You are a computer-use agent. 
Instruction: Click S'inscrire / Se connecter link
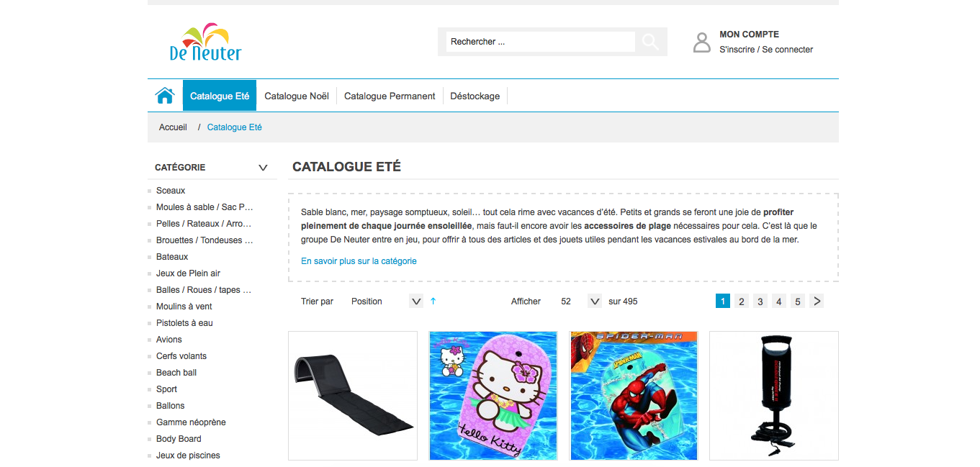766,50
